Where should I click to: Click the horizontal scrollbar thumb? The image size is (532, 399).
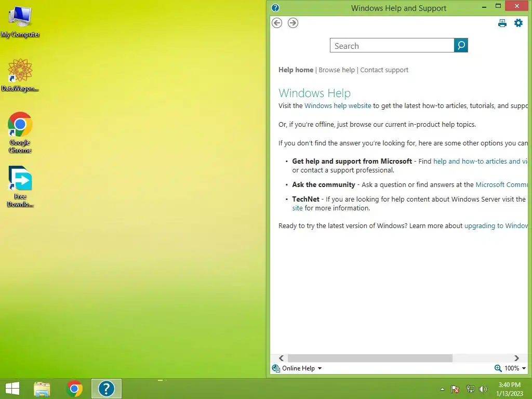click(370, 358)
